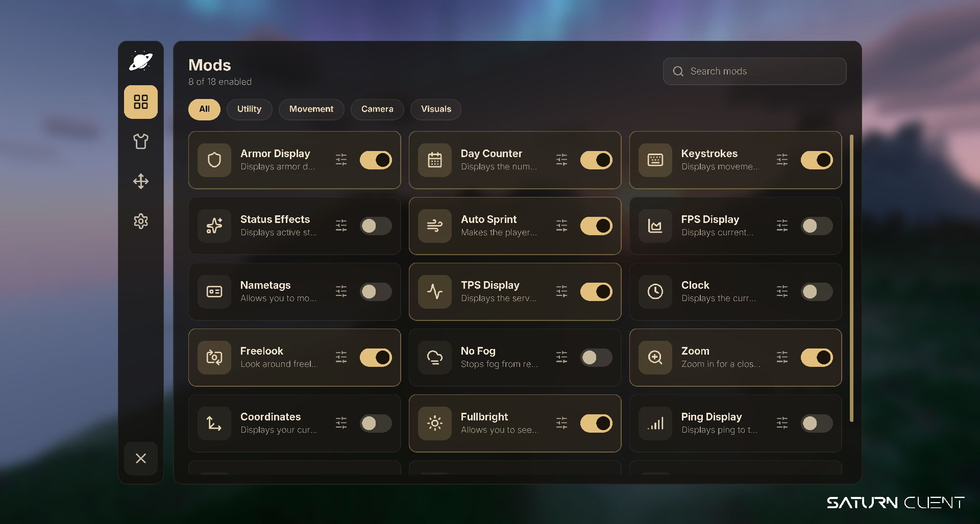Open TPS Display settings sliders icon

click(x=561, y=291)
